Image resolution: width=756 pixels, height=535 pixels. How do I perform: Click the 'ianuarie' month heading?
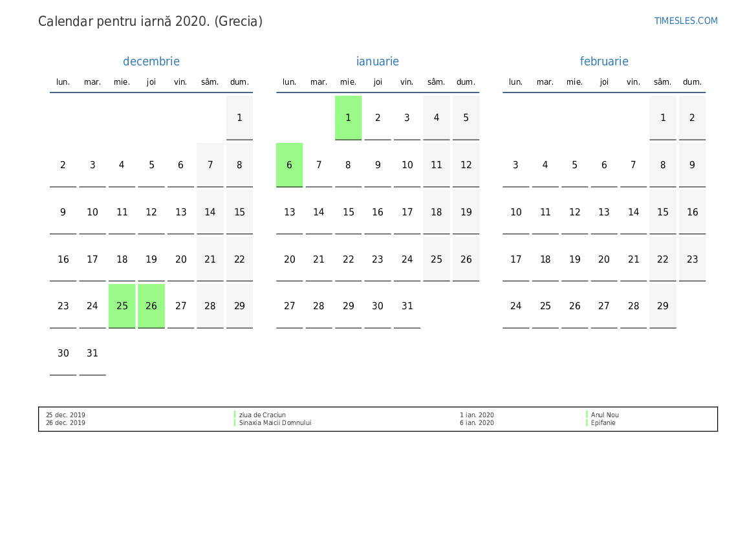(378, 61)
